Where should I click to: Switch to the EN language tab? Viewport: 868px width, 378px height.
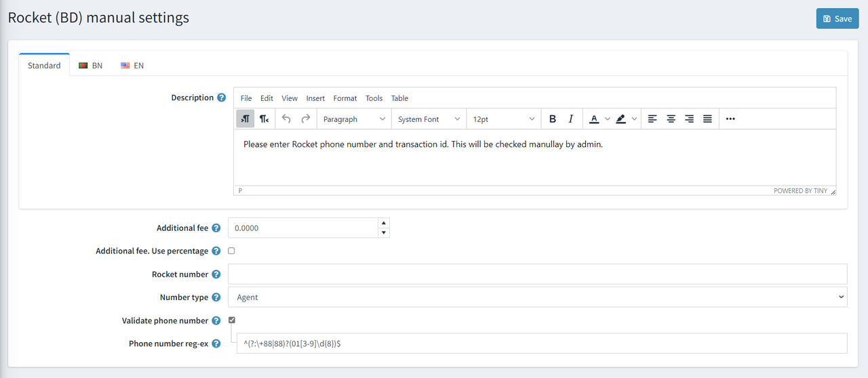click(132, 66)
